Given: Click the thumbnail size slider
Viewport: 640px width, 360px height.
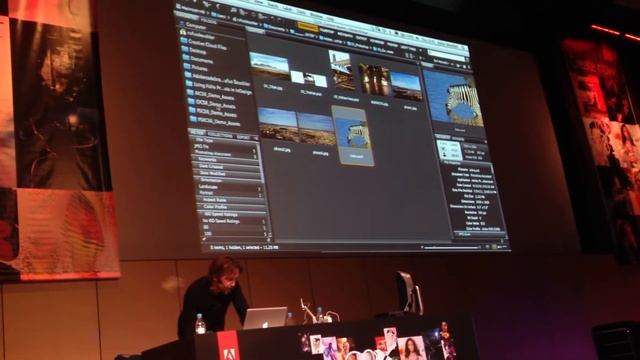Looking at the screenshot, I should (451, 247).
